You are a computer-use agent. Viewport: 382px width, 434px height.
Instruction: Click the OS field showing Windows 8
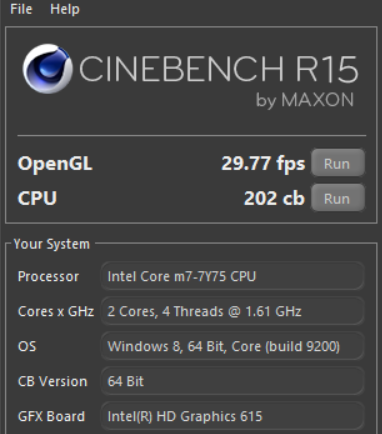(232, 346)
